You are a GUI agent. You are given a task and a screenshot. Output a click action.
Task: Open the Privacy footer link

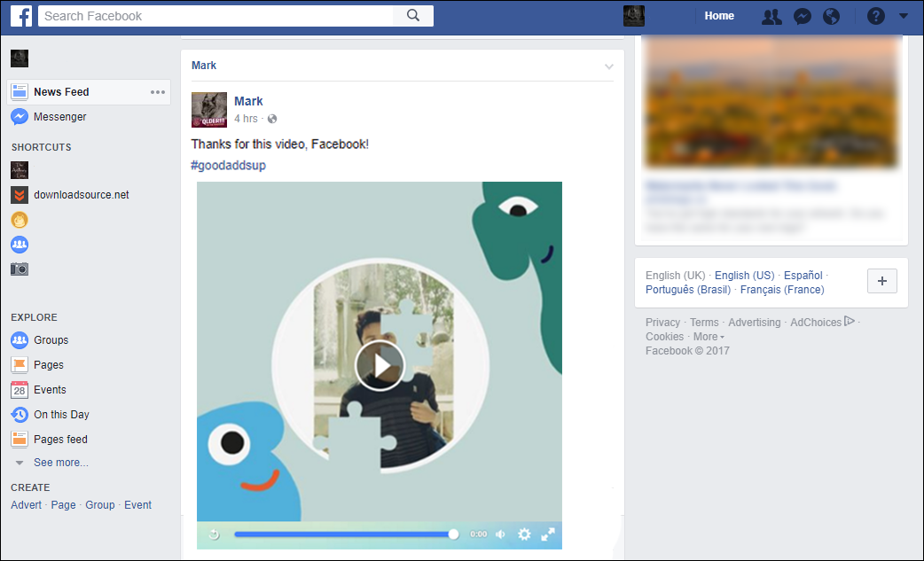(x=662, y=323)
